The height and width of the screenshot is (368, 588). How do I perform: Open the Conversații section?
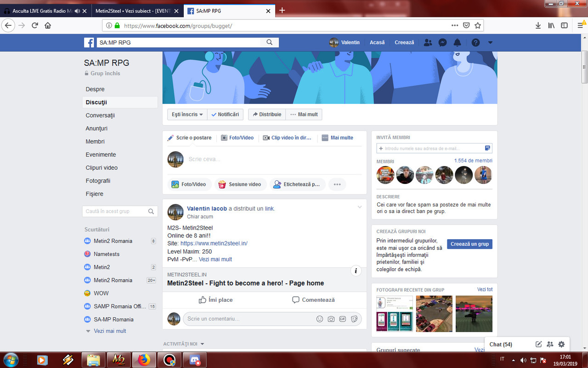click(x=100, y=115)
